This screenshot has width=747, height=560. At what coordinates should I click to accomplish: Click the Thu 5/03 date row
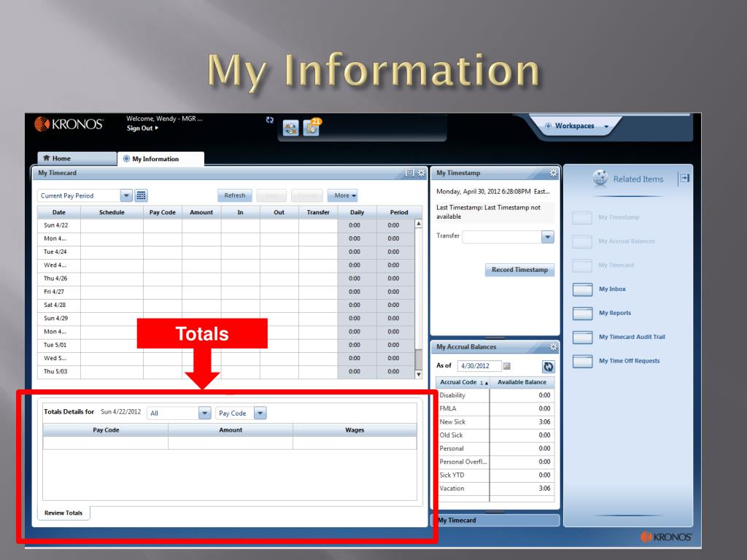click(x=226, y=372)
